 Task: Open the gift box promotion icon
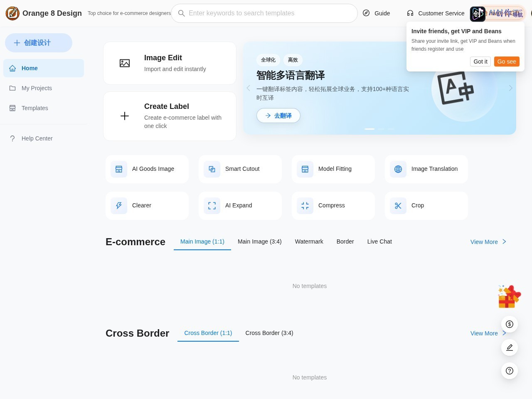pos(509,297)
